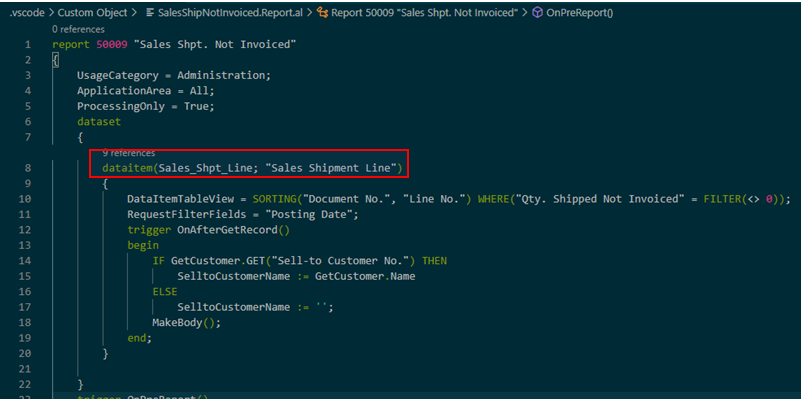The height and width of the screenshot is (399, 801).
Task: Click SelltoCustomerName on line 15
Action: tap(233, 276)
